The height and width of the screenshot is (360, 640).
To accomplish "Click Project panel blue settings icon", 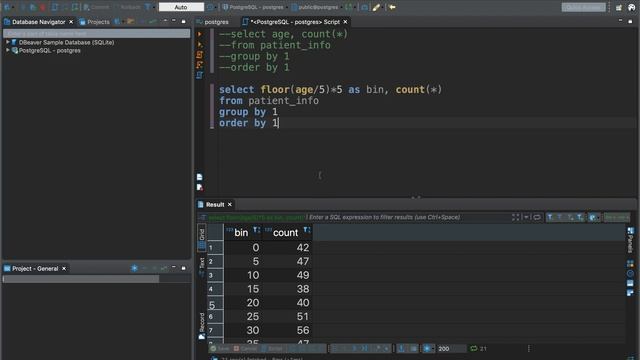I will coord(134,268).
